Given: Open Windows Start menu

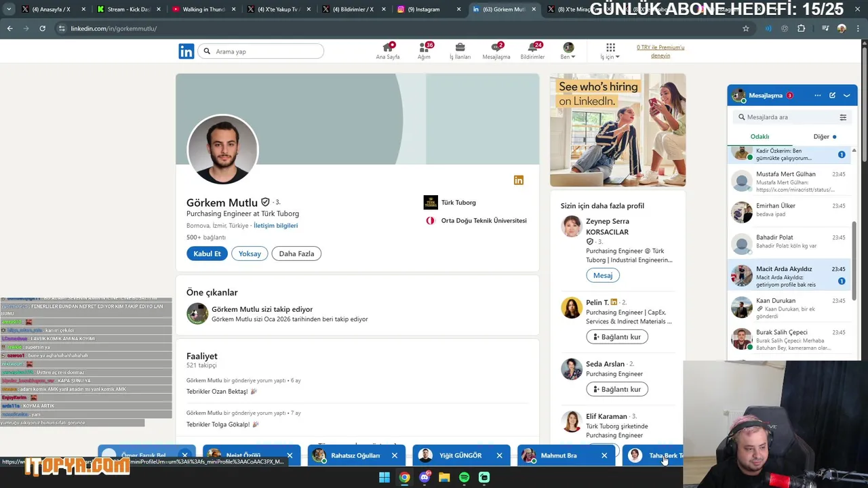Looking at the screenshot, I should pos(384,477).
